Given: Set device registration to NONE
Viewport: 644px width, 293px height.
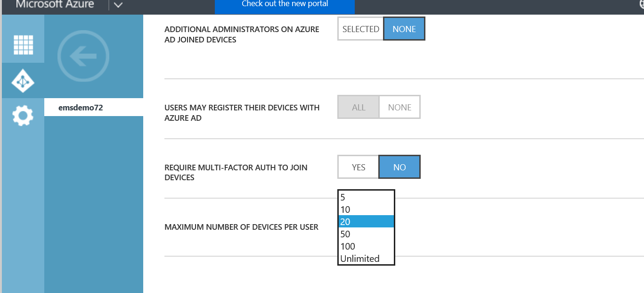Looking at the screenshot, I should tap(399, 108).
